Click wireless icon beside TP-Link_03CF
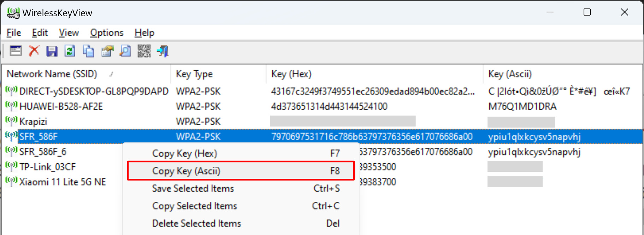This screenshot has width=644, height=235. click(11, 166)
